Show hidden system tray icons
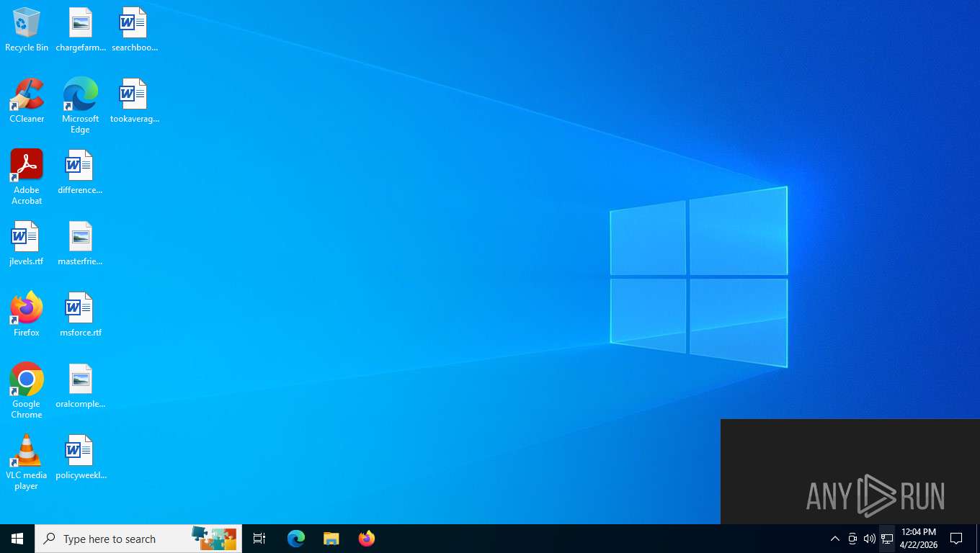Screen dimensions: 980x553 click(835, 539)
